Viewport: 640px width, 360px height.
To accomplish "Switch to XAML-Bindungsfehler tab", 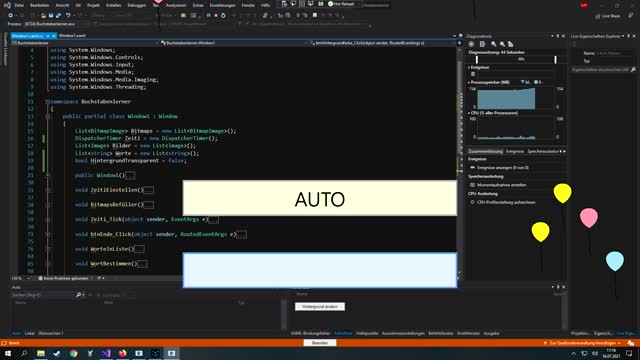I will click(x=310, y=333).
